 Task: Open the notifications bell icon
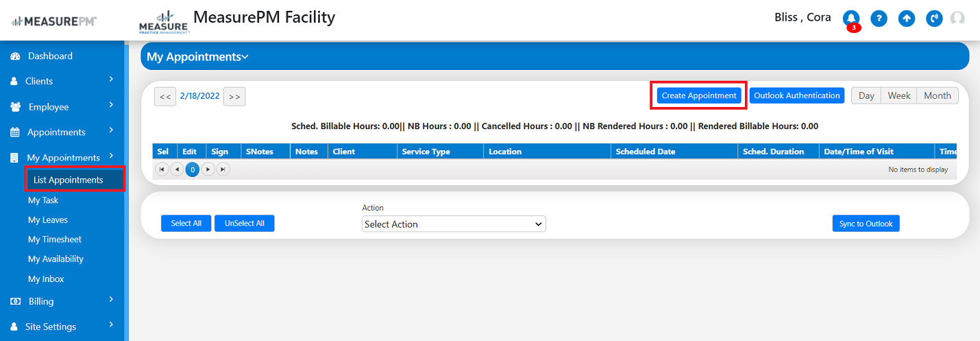(x=851, y=19)
